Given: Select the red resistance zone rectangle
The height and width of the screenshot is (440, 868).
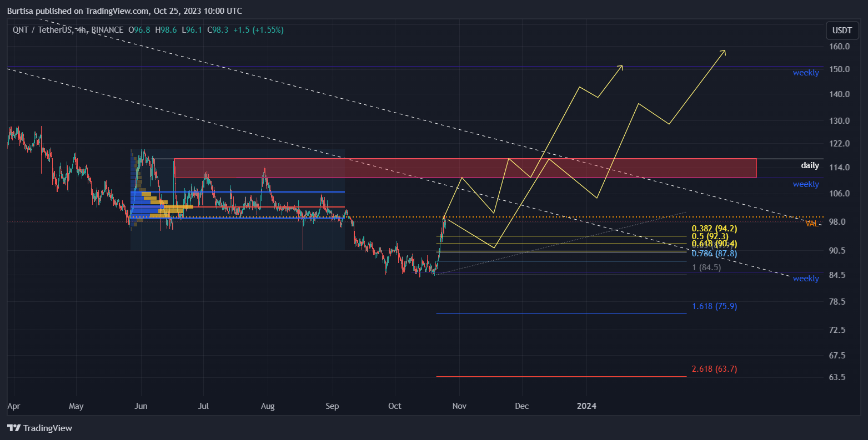Looking at the screenshot, I should (x=465, y=168).
